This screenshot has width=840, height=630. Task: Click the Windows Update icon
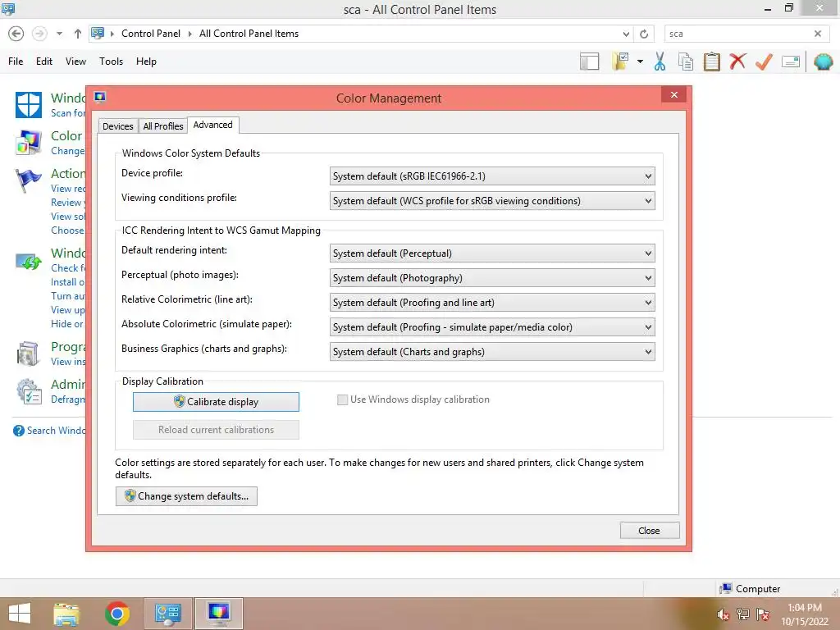[29, 261]
